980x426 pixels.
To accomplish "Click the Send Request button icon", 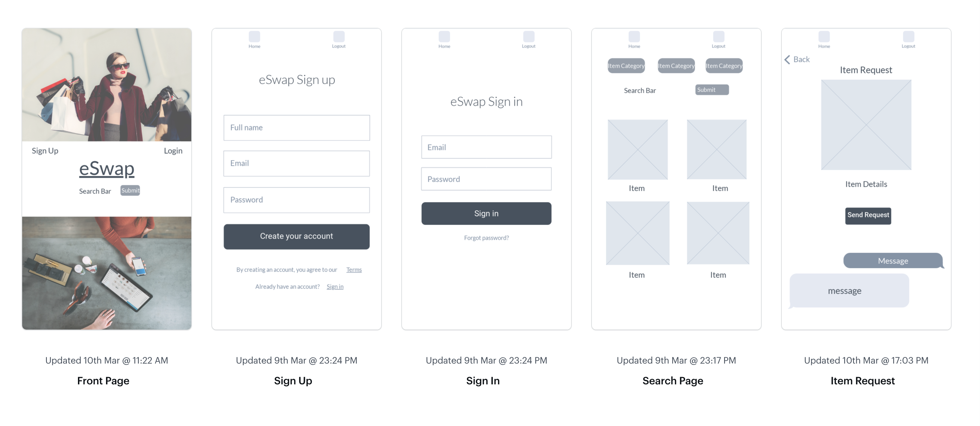I will (867, 215).
